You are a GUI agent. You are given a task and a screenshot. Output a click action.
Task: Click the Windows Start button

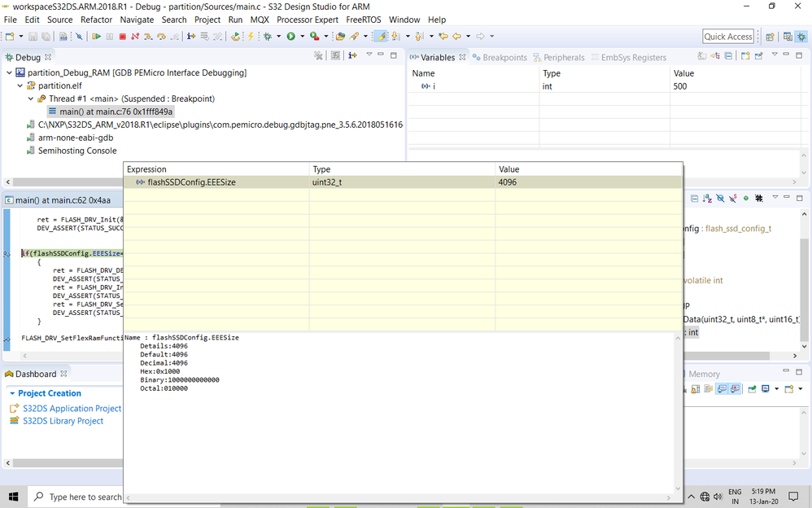14,497
